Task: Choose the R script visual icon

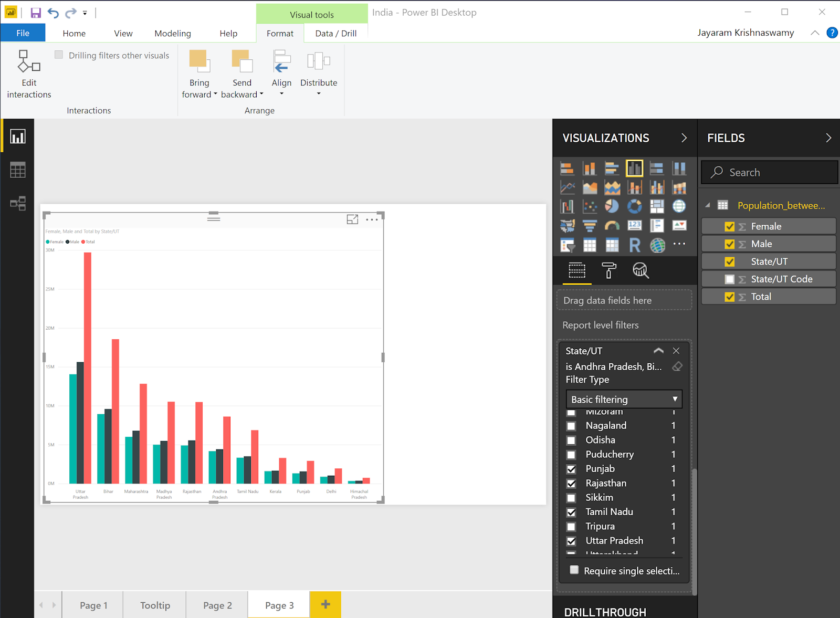Action: point(635,245)
